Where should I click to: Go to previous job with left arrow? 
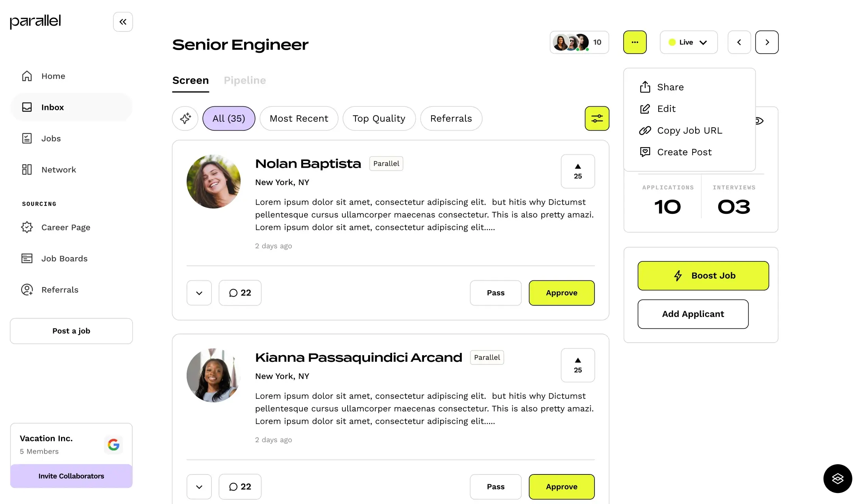(x=739, y=42)
